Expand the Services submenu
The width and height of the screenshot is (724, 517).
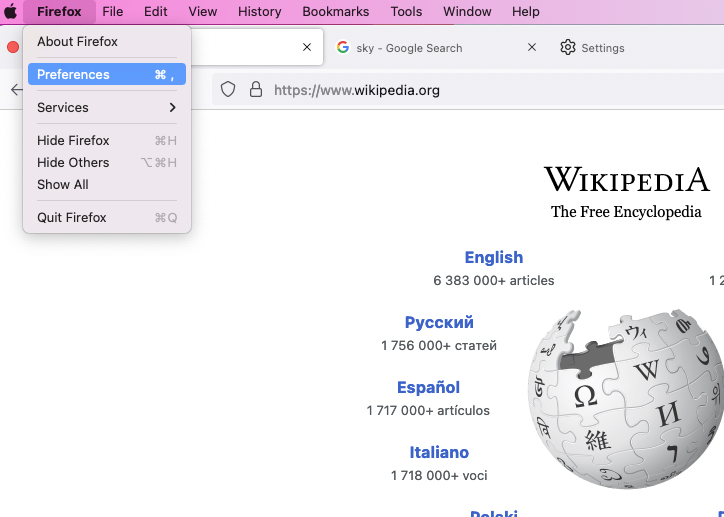click(x=107, y=108)
